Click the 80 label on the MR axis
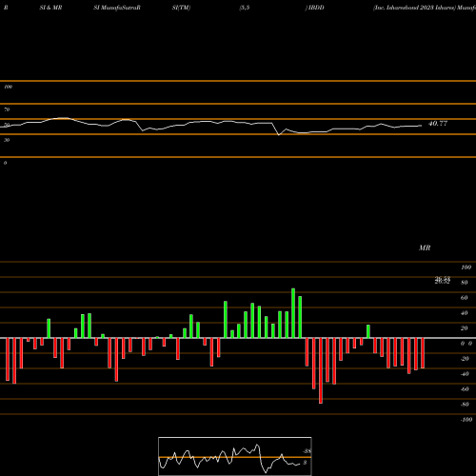476x476 pixels. [x=465, y=283]
